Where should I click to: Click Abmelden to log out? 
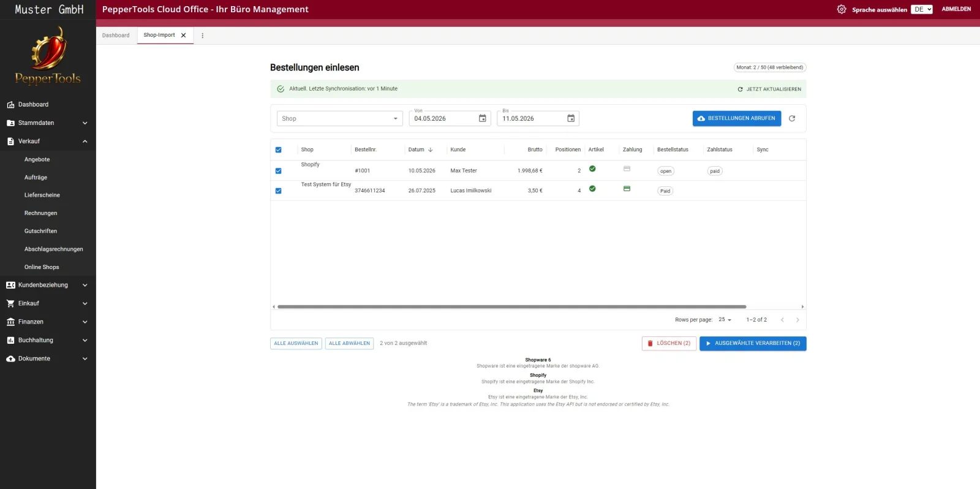point(956,9)
